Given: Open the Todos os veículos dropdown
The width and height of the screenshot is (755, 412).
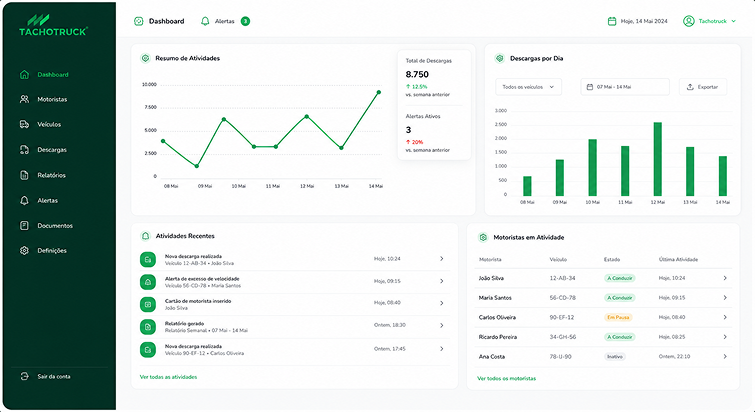Looking at the screenshot, I should (528, 87).
